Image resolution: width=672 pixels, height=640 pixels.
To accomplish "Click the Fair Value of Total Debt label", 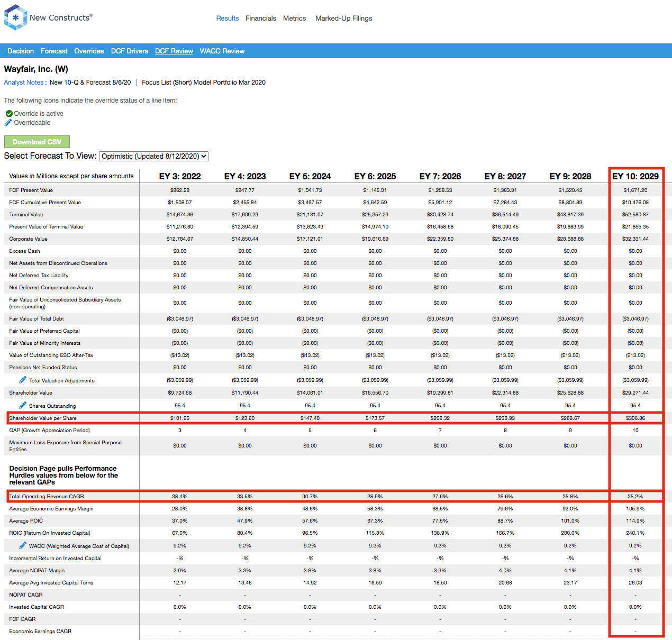I will (37, 318).
